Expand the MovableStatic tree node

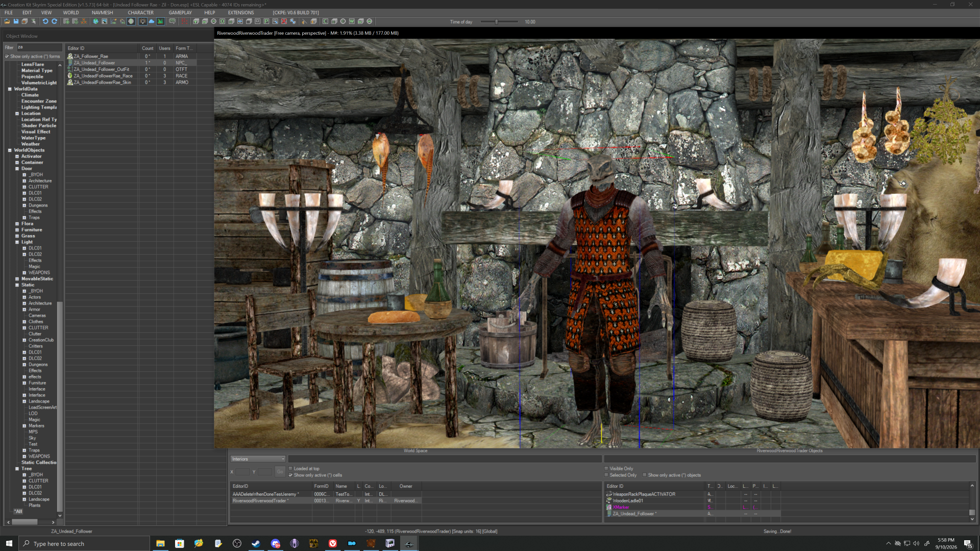[x=17, y=279]
